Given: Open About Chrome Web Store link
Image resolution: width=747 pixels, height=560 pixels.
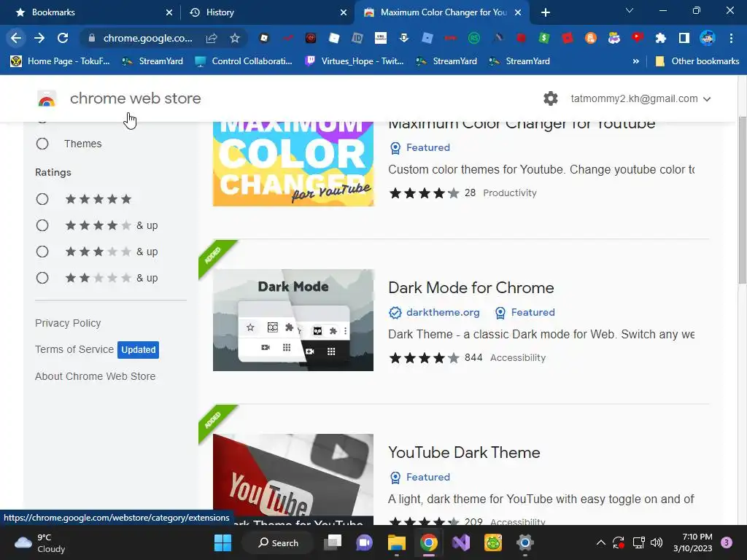Looking at the screenshot, I should point(96,376).
